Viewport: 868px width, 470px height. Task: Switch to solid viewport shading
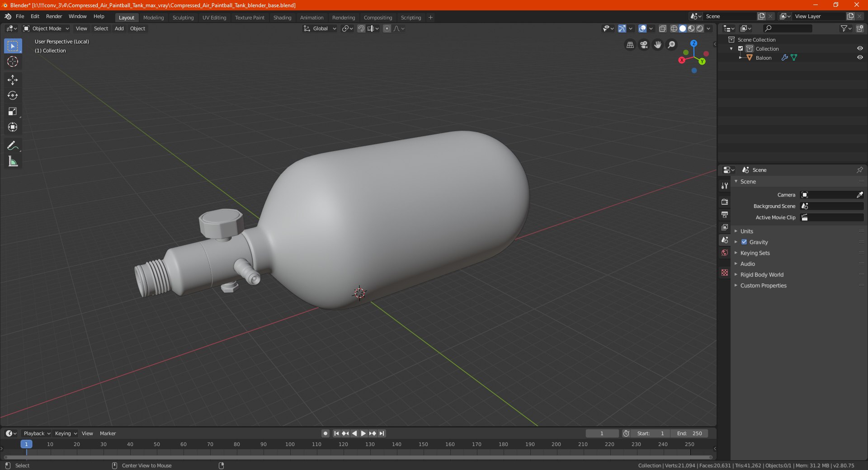tap(683, 28)
